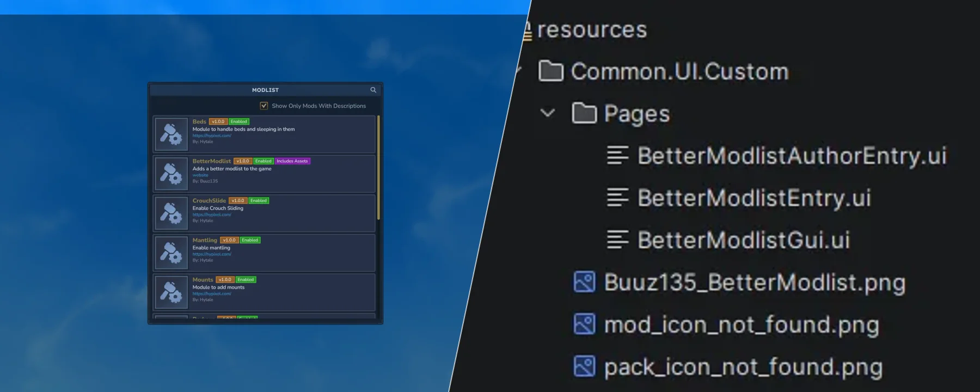Open the hypixel.com link under CrouchSlide
The width and height of the screenshot is (980, 392).
(212, 215)
